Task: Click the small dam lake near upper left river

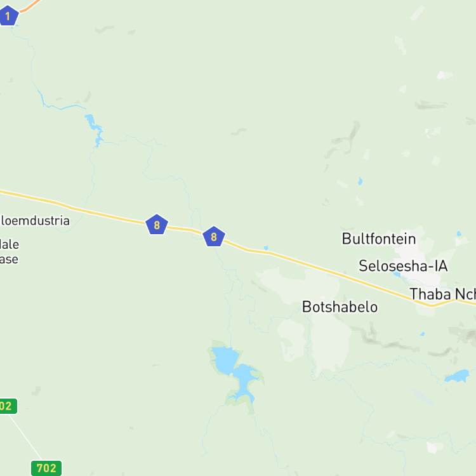Action: point(94,126)
